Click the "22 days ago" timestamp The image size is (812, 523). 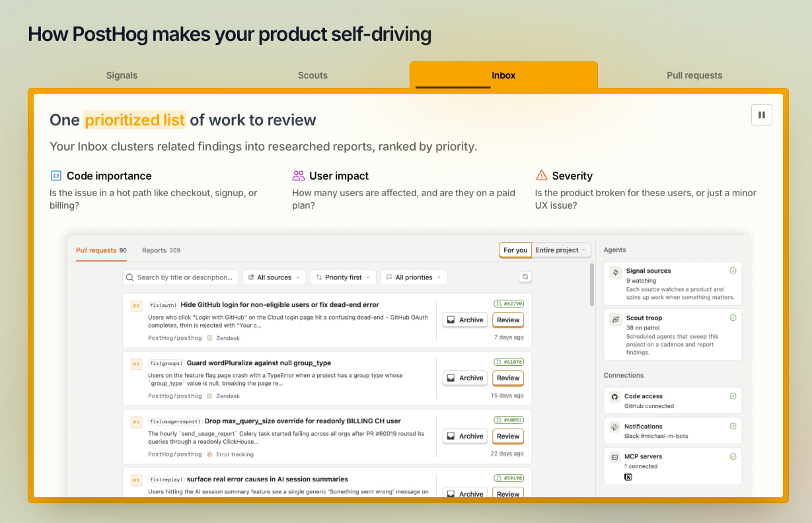[x=507, y=454]
